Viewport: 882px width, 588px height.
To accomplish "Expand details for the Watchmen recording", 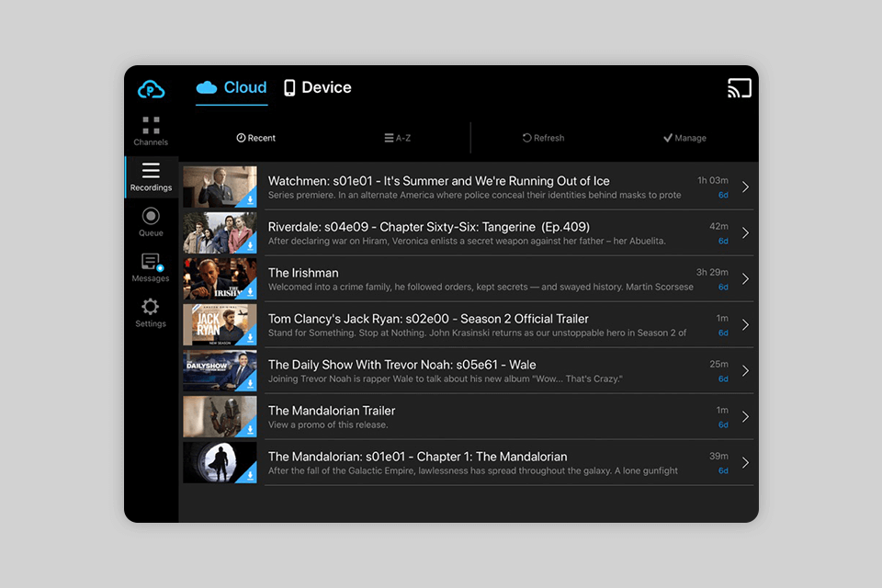I will click(746, 187).
